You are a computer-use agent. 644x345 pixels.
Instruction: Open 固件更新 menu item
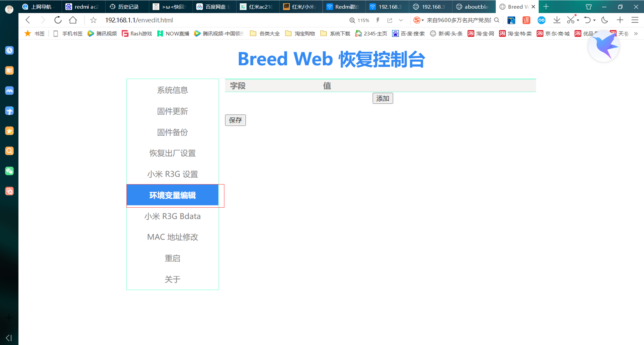(172, 111)
